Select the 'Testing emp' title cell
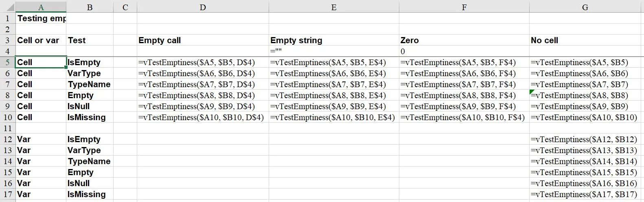 (41, 18)
